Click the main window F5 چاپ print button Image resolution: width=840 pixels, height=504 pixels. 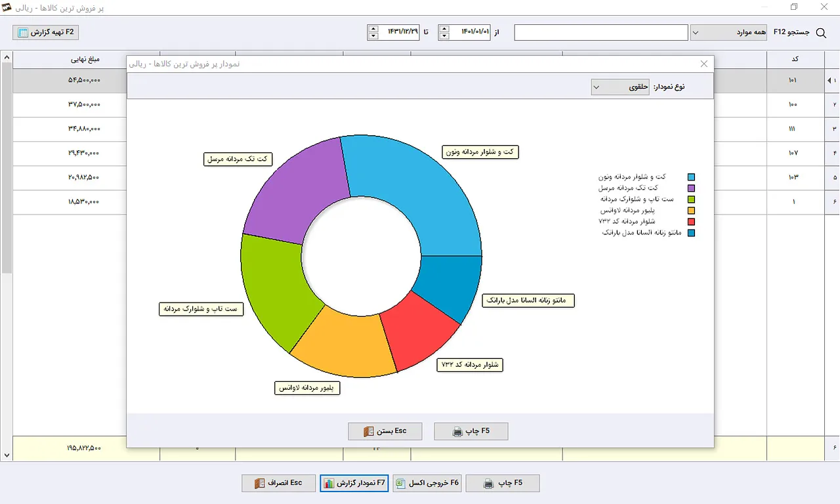[503, 483]
